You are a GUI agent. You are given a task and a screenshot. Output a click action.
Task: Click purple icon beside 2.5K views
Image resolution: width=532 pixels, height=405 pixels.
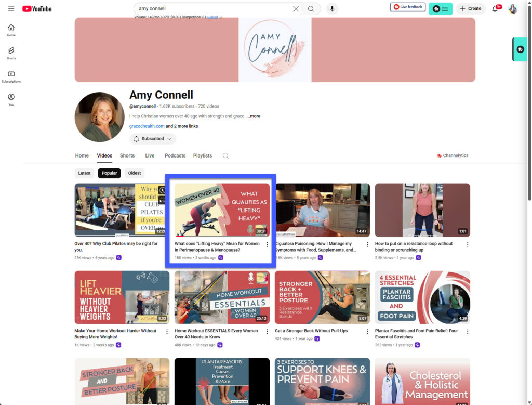418,258
